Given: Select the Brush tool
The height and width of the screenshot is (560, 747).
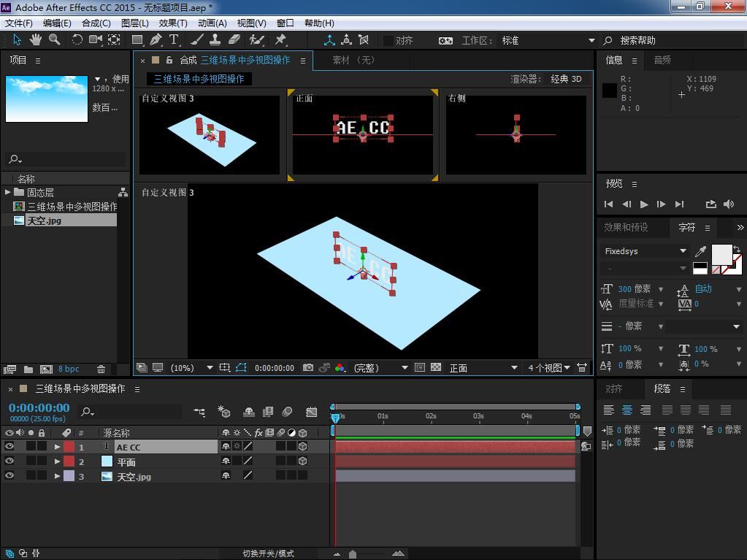Looking at the screenshot, I should 197,40.
